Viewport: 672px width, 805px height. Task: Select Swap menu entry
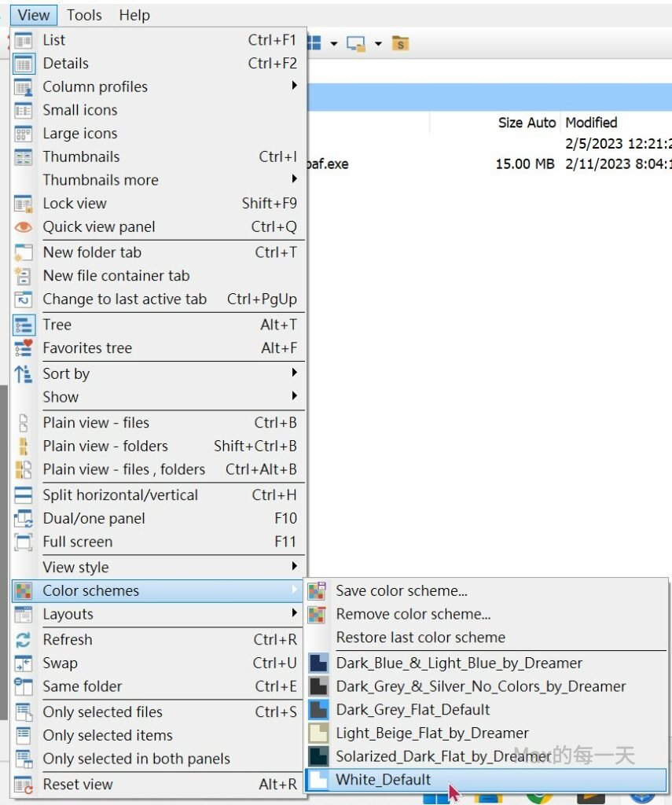(x=61, y=663)
